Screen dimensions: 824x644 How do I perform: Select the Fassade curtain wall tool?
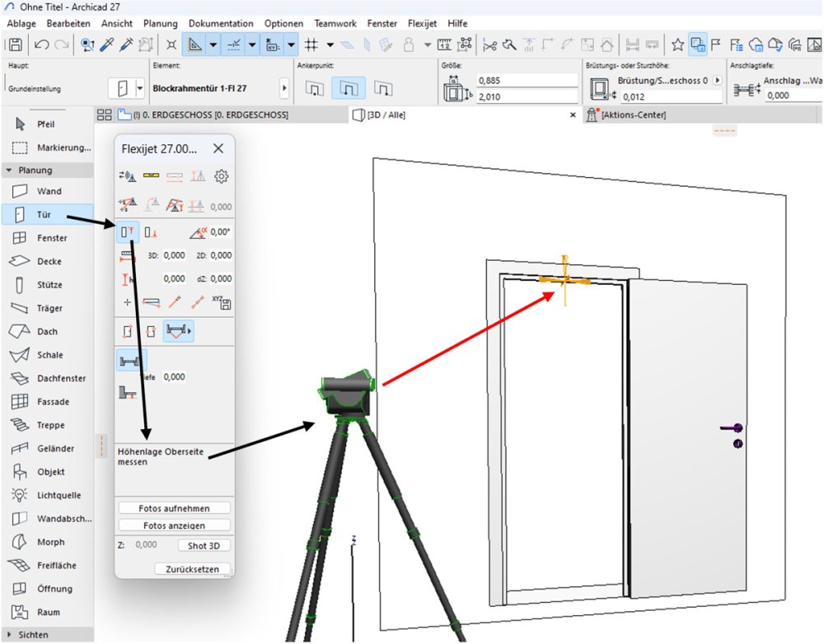click(x=47, y=401)
